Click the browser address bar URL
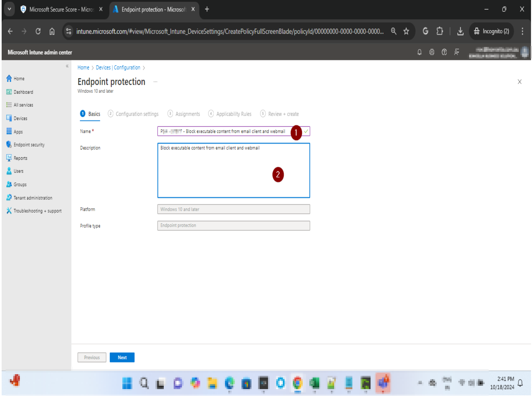Screen dimensions: 532x398 230,31
